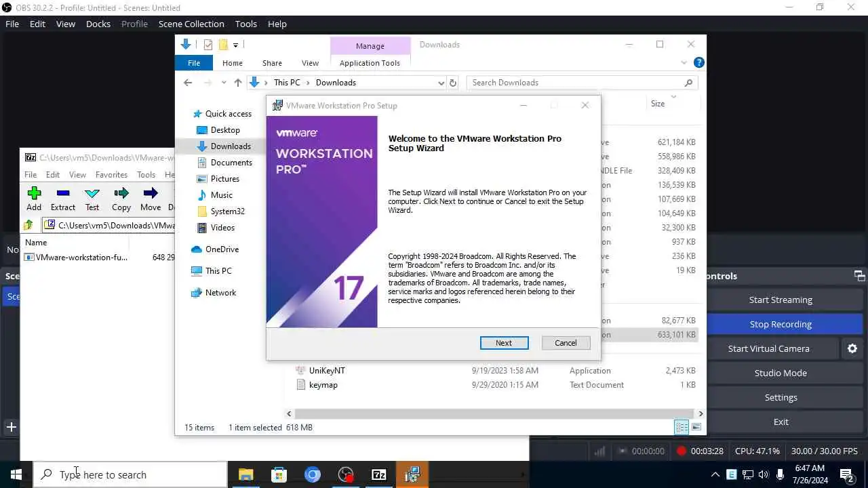868x488 pixels.
Task: Open Quick Access Toolbar customize dropdown
Action: pos(235,45)
